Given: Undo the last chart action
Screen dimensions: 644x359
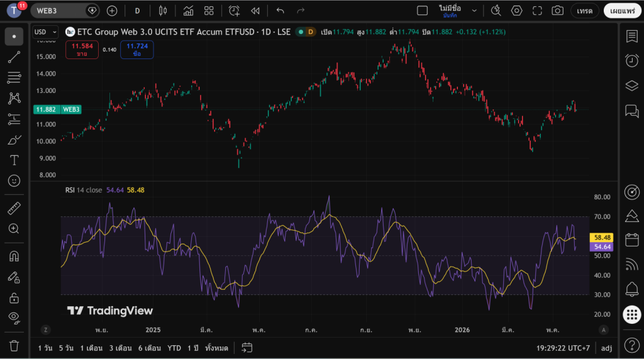Looking at the screenshot, I should click(280, 11).
